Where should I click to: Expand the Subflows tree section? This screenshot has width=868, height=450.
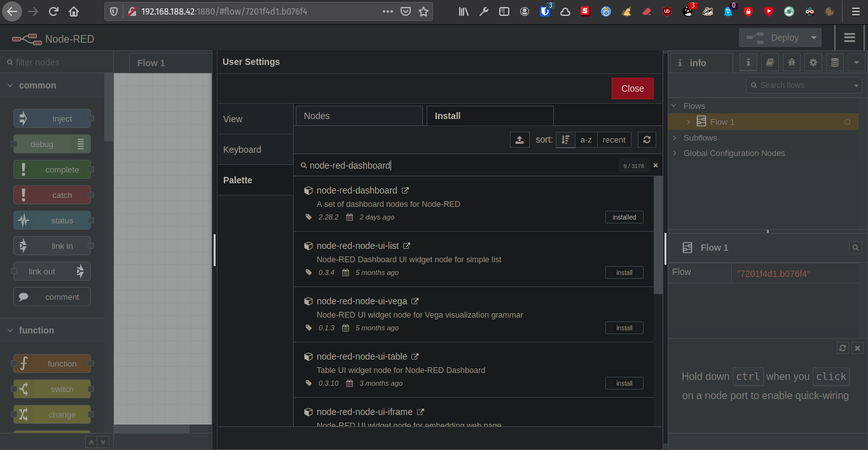[x=675, y=137]
